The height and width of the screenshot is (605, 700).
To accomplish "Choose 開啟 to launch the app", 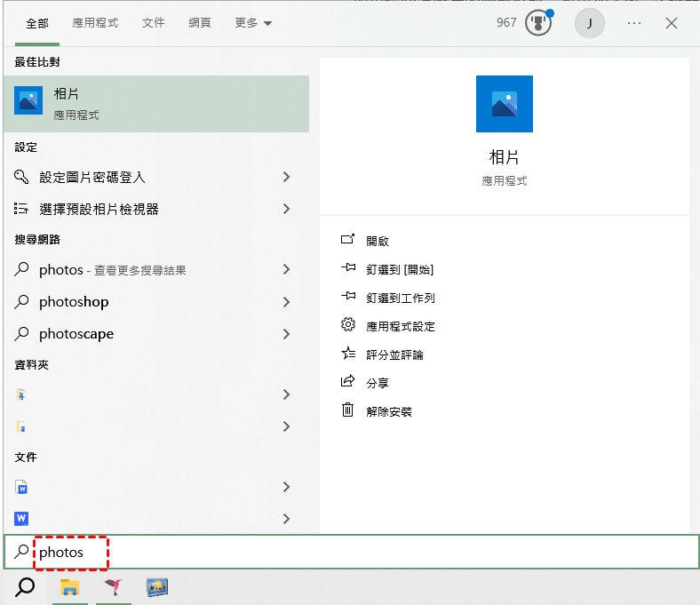I will click(x=378, y=241).
